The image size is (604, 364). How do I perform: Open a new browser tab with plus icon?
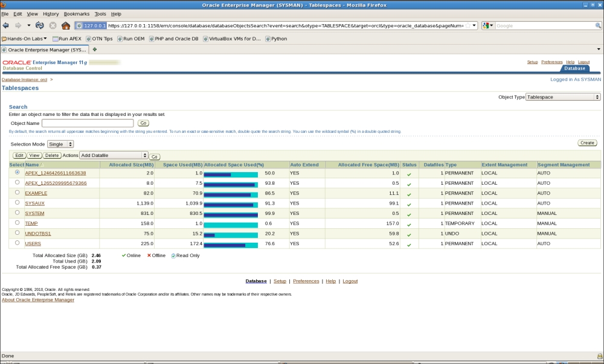tap(95, 49)
